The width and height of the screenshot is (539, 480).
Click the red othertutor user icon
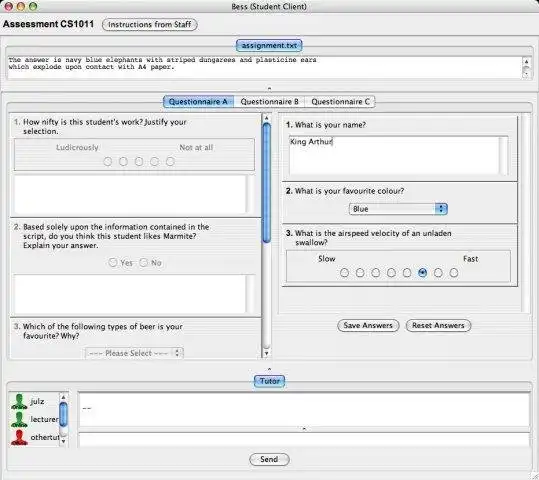pos(19,437)
